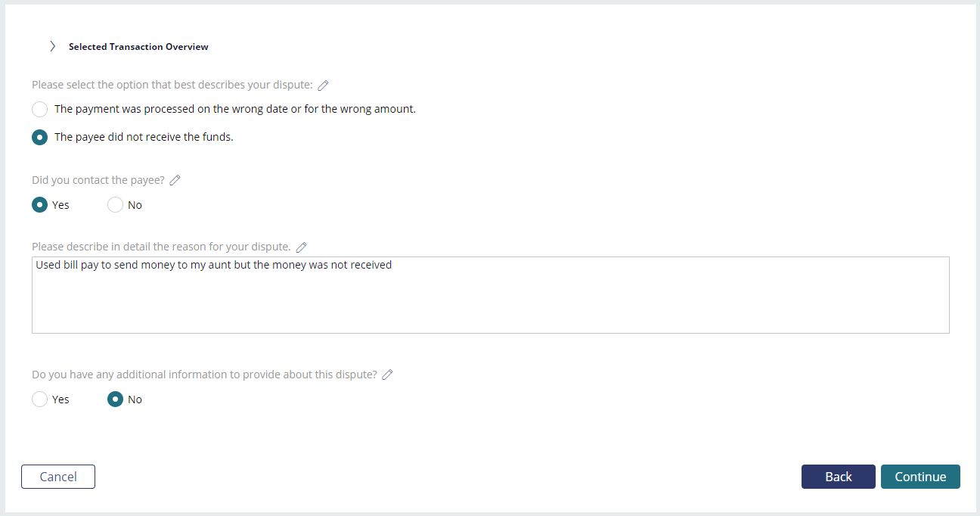
Task: Click into the dispute reason text area
Action: coord(491,295)
